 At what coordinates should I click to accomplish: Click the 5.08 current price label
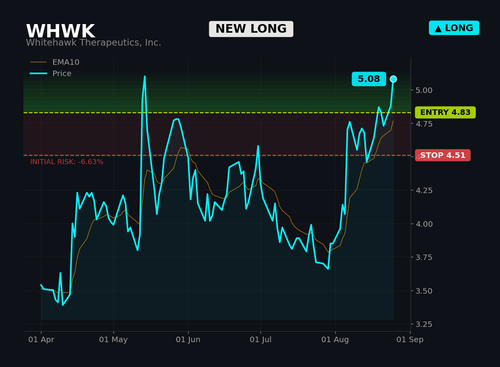point(369,79)
